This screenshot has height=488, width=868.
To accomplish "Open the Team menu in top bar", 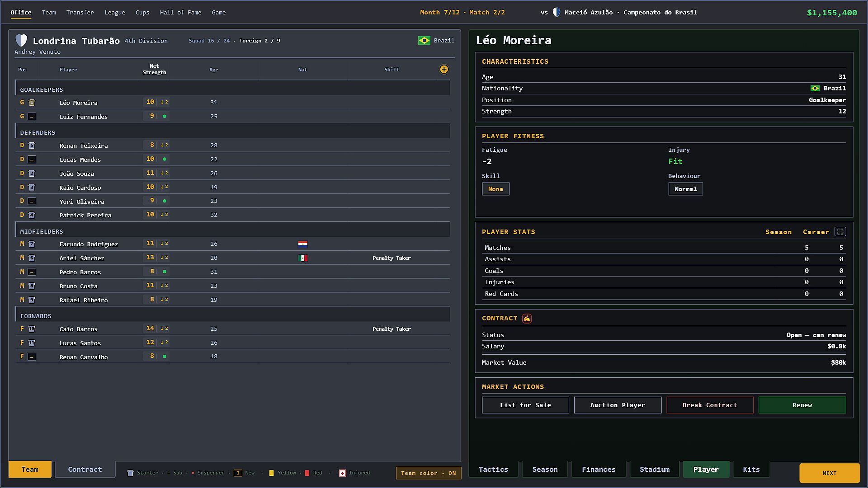I will coord(49,13).
